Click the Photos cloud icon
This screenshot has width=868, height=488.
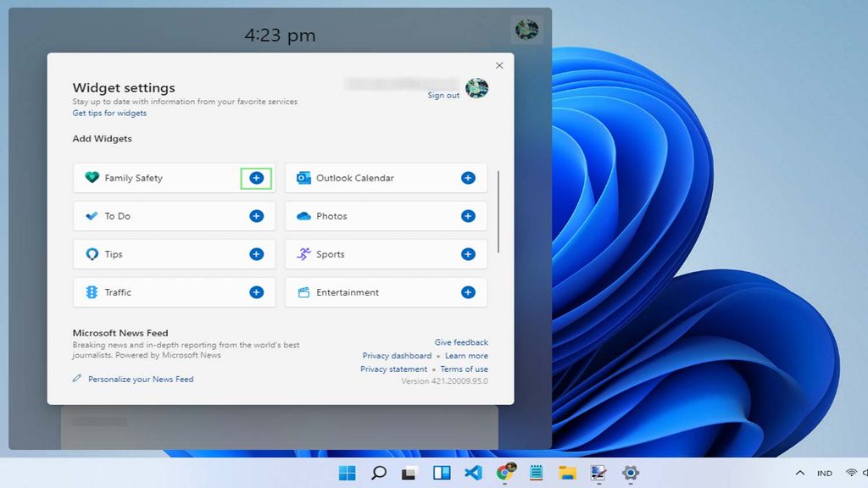click(303, 216)
